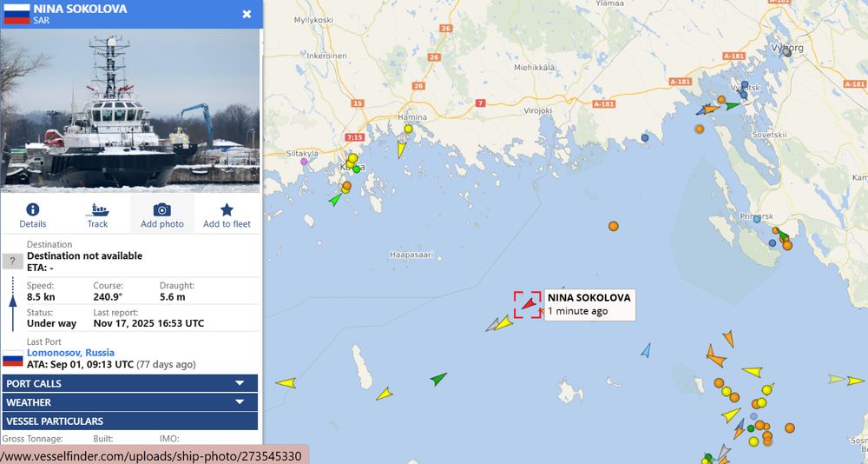Show the vessel Track icon
This screenshot has height=464, width=868.
click(97, 209)
